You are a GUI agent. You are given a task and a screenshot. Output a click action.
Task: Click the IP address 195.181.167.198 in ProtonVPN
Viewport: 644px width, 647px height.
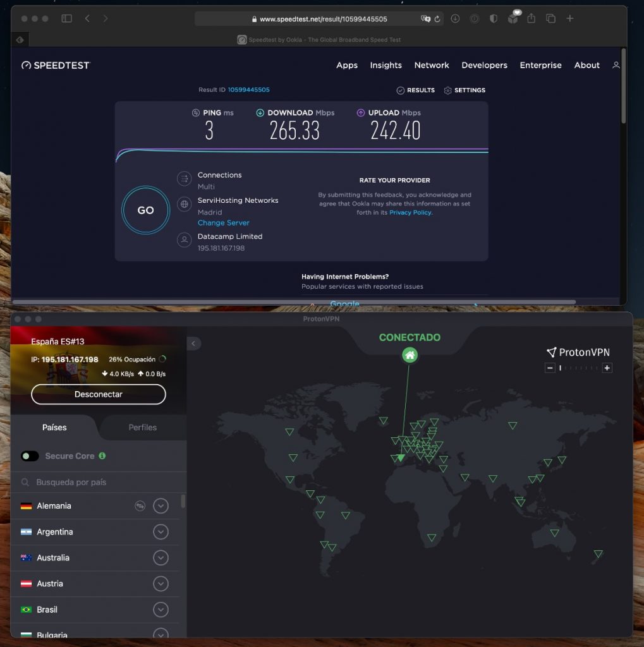click(x=70, y=360)
